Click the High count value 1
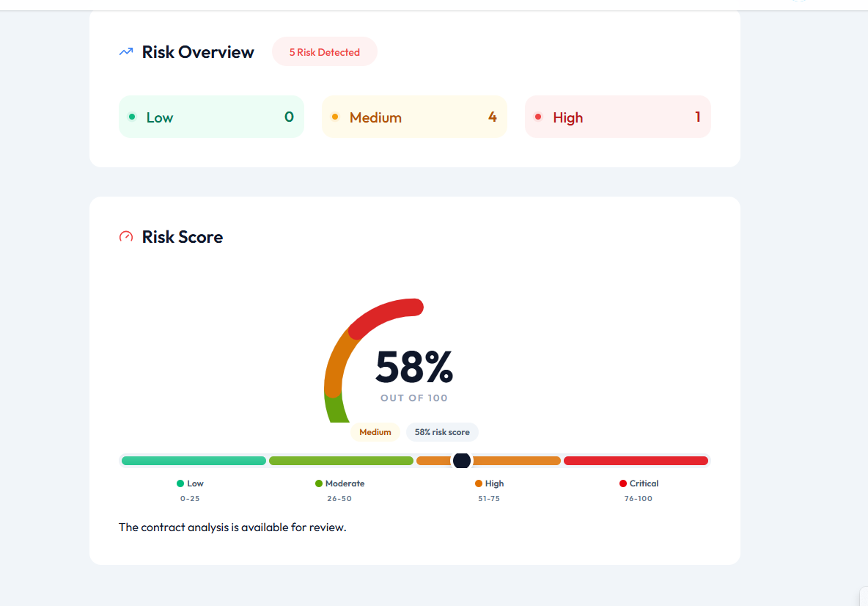868x606 pixels. (697, 117)
